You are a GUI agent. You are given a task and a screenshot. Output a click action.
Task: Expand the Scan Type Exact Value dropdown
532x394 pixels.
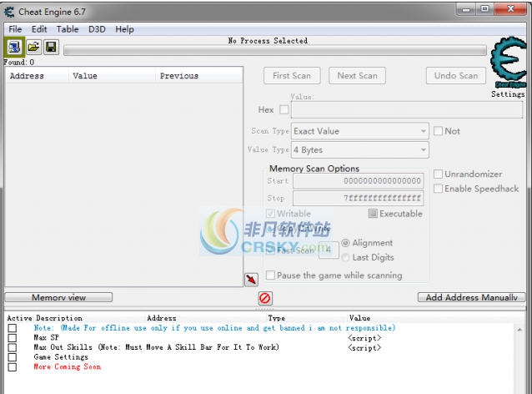pos(359,131)
